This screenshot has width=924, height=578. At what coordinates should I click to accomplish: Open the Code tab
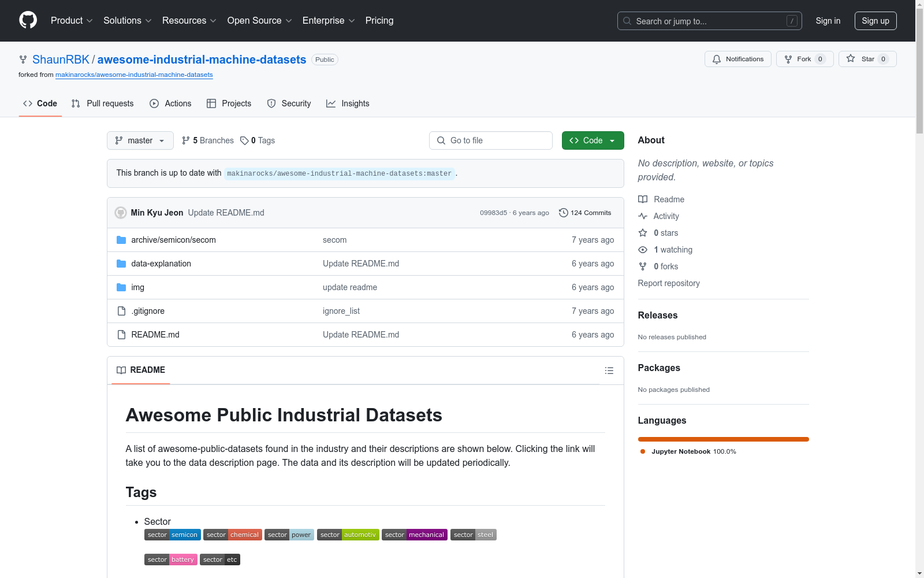pyautogui.click(x=40, y=103)
